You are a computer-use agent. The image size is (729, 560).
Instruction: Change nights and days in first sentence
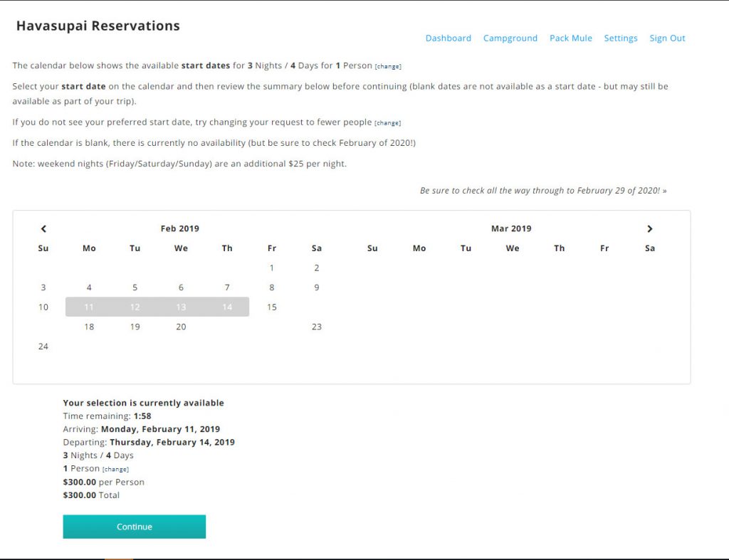[388, 66]
